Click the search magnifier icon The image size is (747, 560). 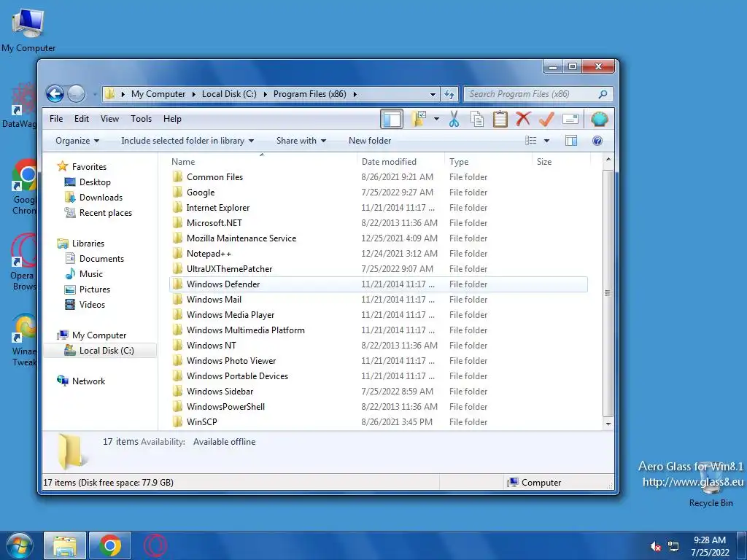click(603, 94)
